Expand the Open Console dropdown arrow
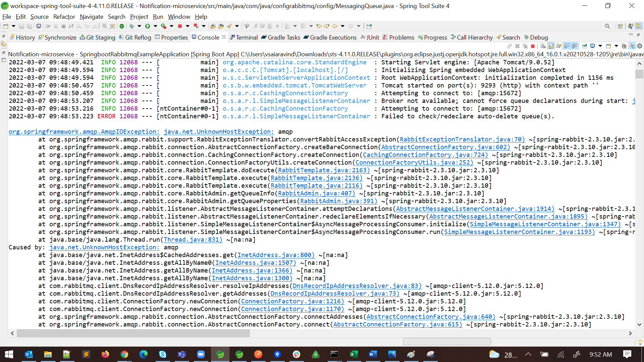644x362 pixels. [x=616, y=46]
